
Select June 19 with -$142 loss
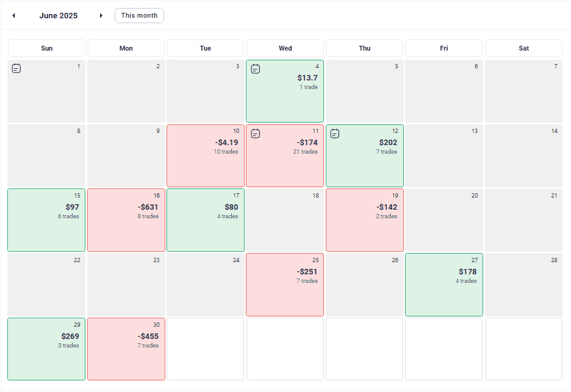tap(365, 220)
